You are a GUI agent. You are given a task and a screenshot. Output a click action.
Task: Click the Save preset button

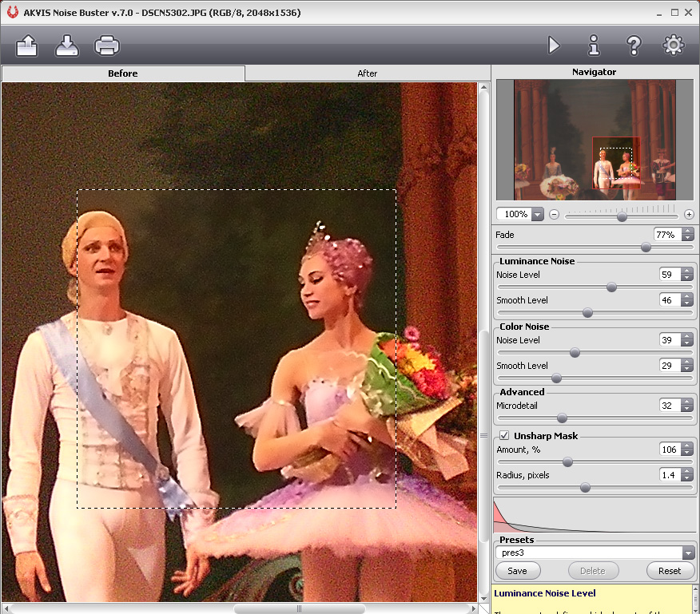(517, 570)
